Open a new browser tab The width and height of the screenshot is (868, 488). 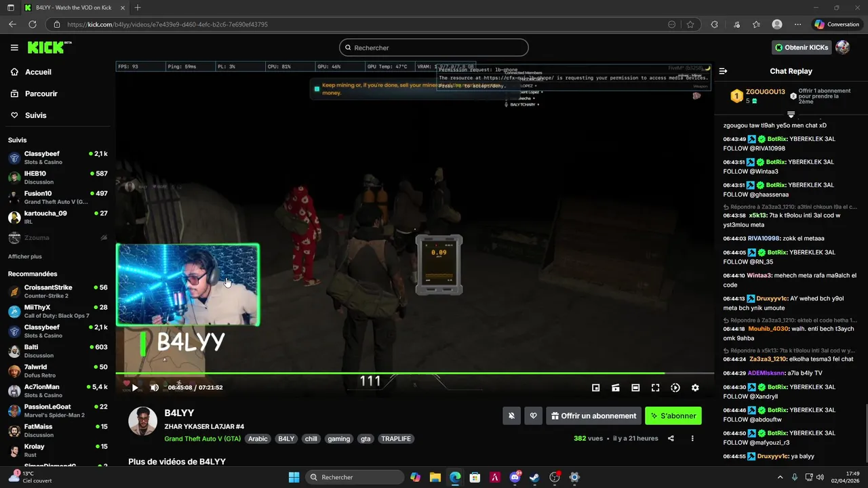click(x=138, y=7)
